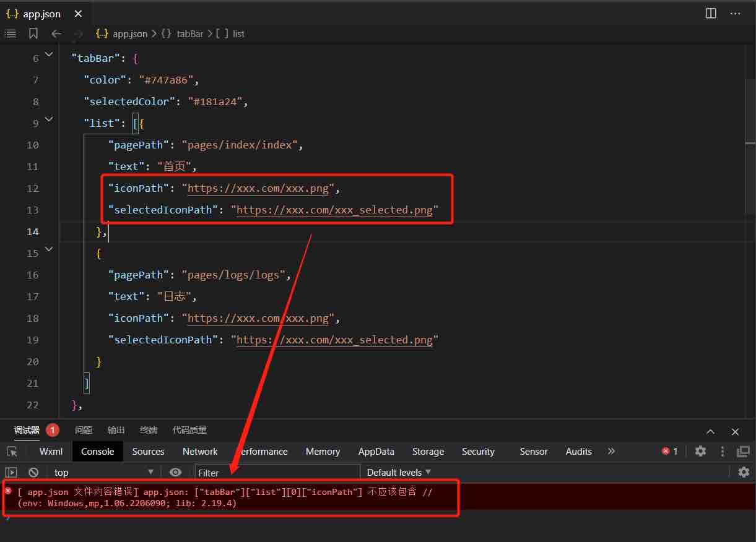Open the selectedIconPath URL on line 13
Viewport: 756px width, 542px height.
[334, 210]
